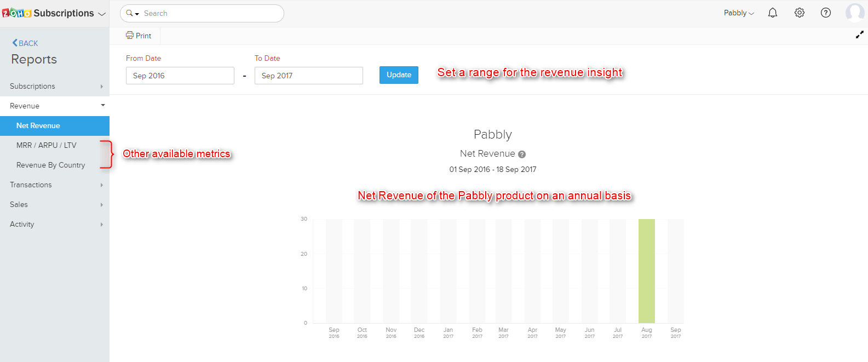Select the Net Revenue report
The height and width of the screenshot is (362, 868).
click(55, 125)
